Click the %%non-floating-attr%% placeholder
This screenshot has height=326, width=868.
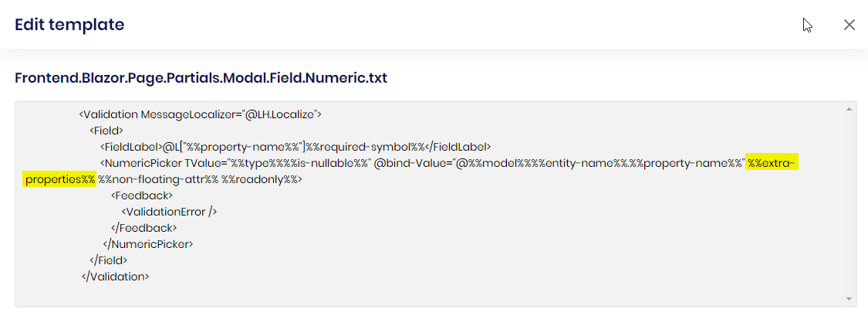158,179
